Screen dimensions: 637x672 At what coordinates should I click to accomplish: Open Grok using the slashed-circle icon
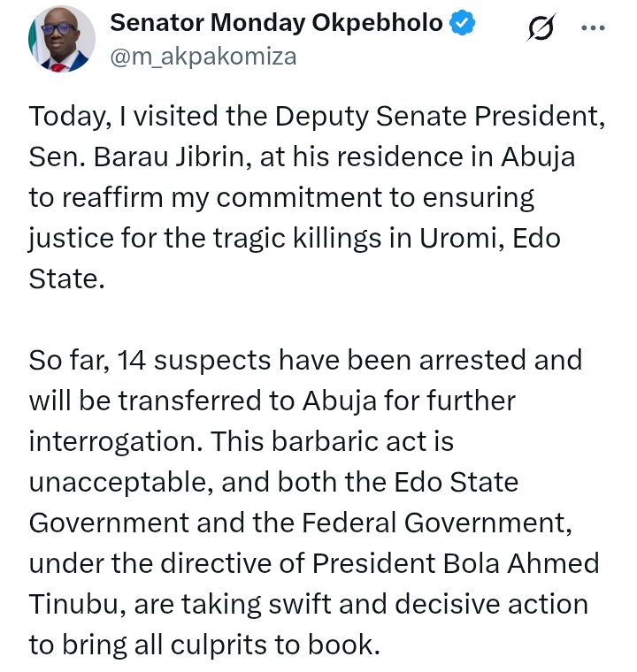pyautogui.click(x=539, y=29)
